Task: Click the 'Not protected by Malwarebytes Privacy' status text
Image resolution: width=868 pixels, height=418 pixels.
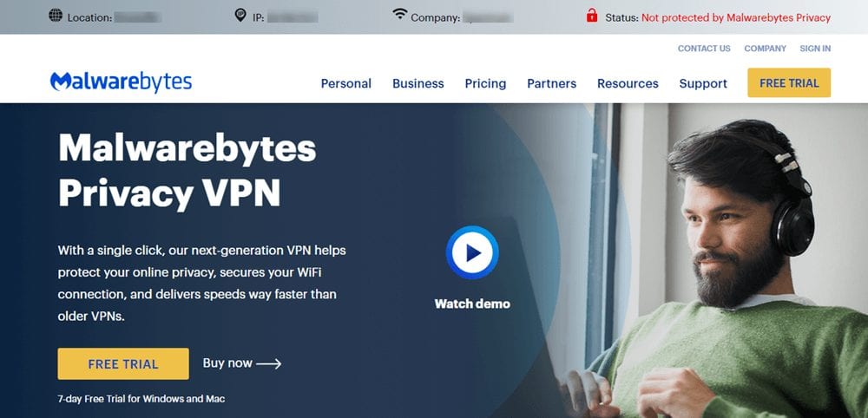Action: (x=736, y=17)
